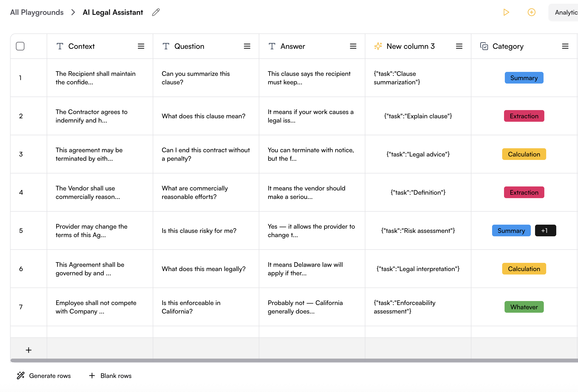This screenshot has width=578, height=392.
Task: Toggle the select-all rows checkbox
Action: (20, 46)
